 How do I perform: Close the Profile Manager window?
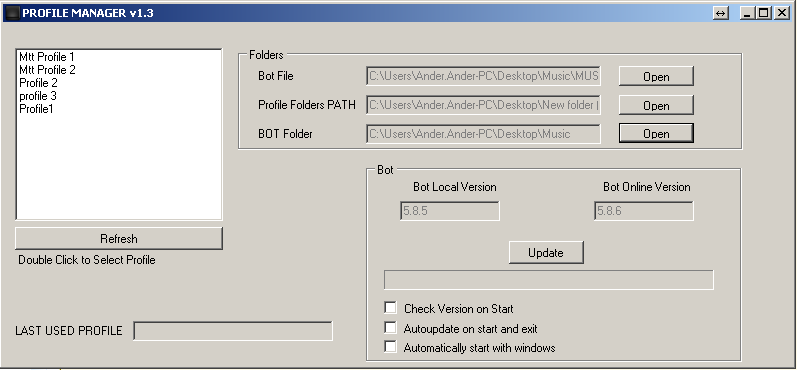pyautogui.click(x=781, y=13)
